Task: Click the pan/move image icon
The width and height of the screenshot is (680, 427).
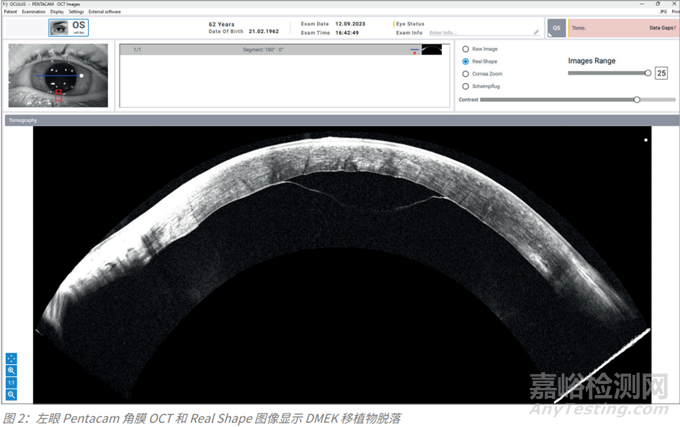Action: 11,358
